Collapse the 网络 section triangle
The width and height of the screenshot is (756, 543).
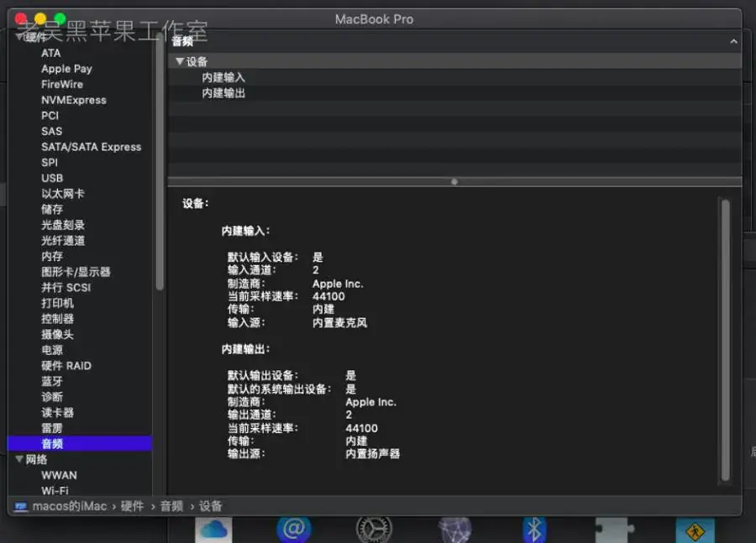pyautogui.click(x=19, y=459)
